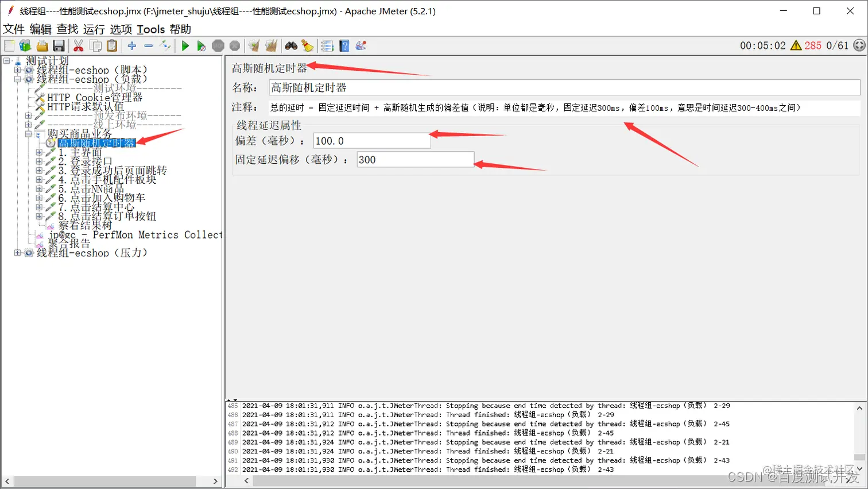
Task: Click the 注释 comment field
Action: (564, 107)
